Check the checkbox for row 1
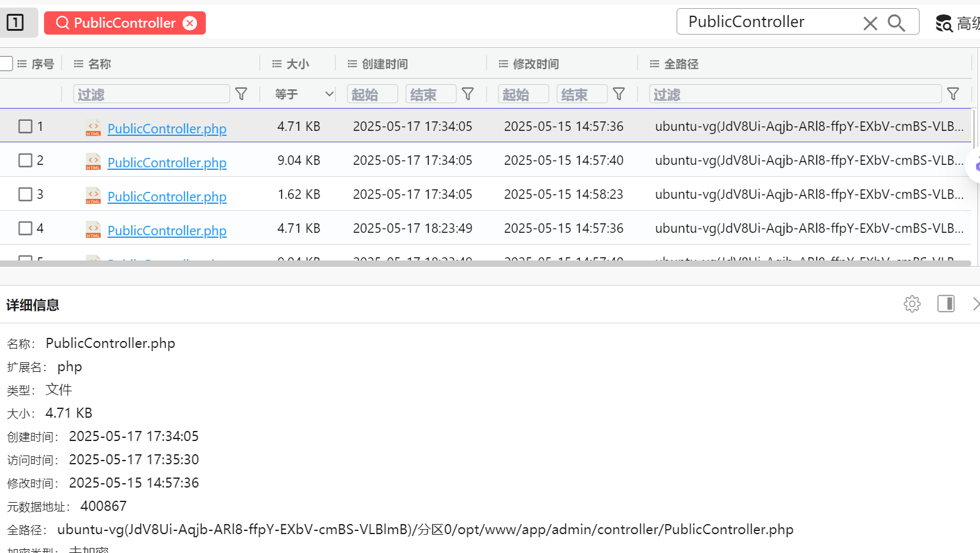The height and width of the screenshot is (553, 980). click(25, 126)
